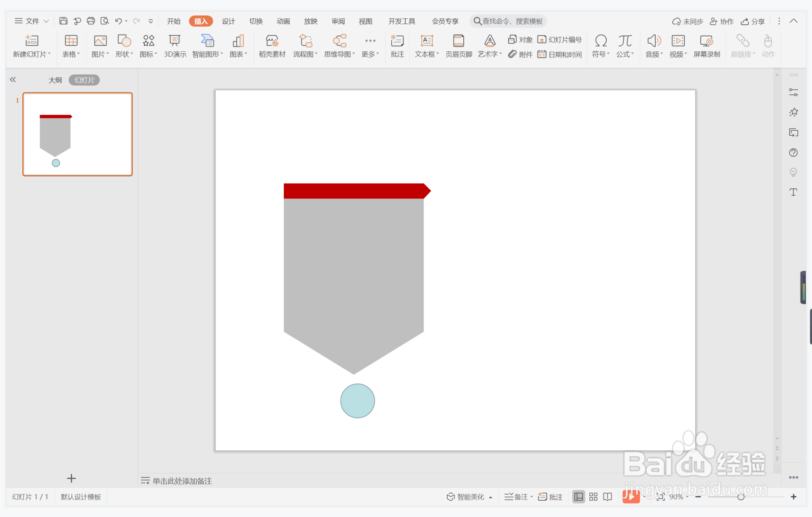Image resolution: width=812 pixels, height=517 pixels.
Task: Switch to slide sorter grid view
Action: pos(593,497)
